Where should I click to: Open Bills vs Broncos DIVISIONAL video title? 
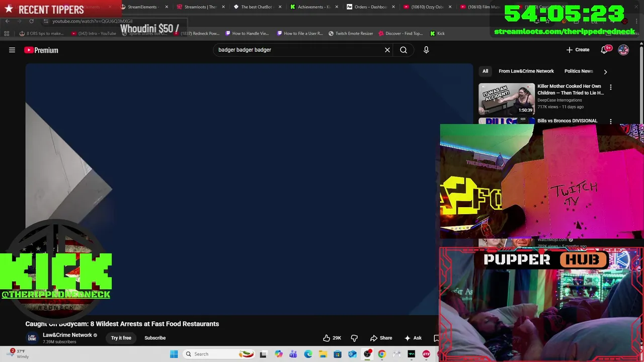click(567, 121)
